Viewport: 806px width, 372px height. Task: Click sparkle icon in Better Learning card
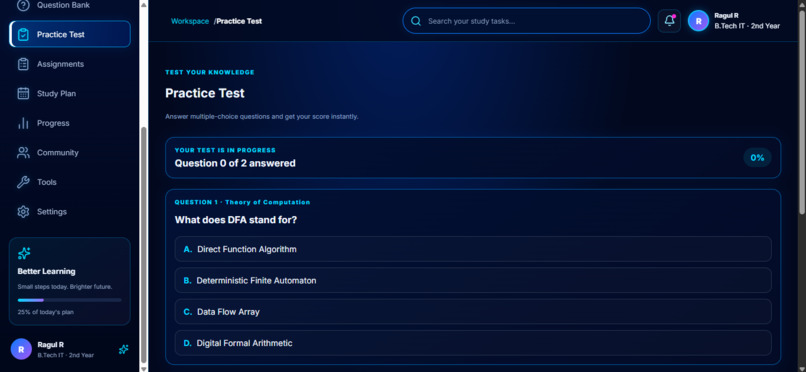point(24,253)
